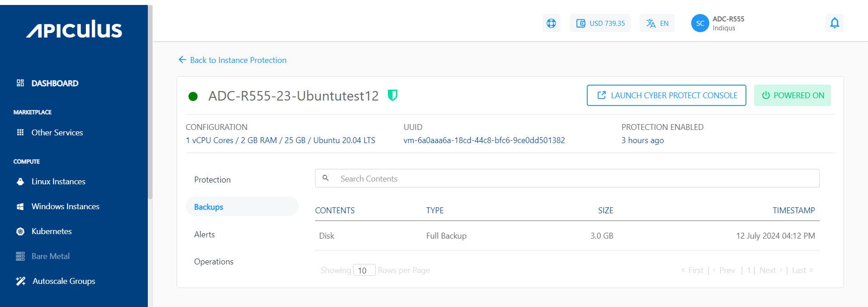Viewport: 868px width, 307px height.
Task: Open the support lifebuoy icon
Action: pos(551,23)
